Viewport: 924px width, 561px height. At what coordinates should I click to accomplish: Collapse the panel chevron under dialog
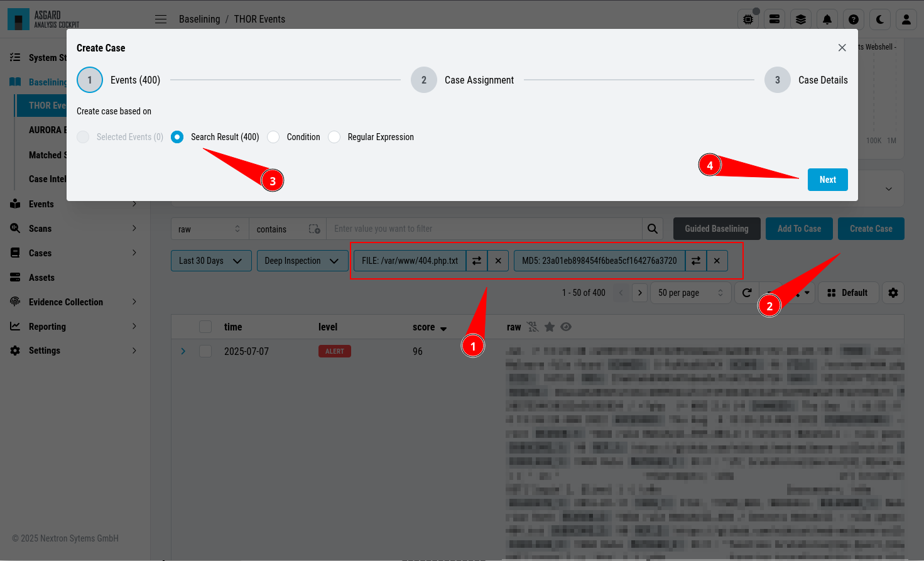click(x=889, y=188)
